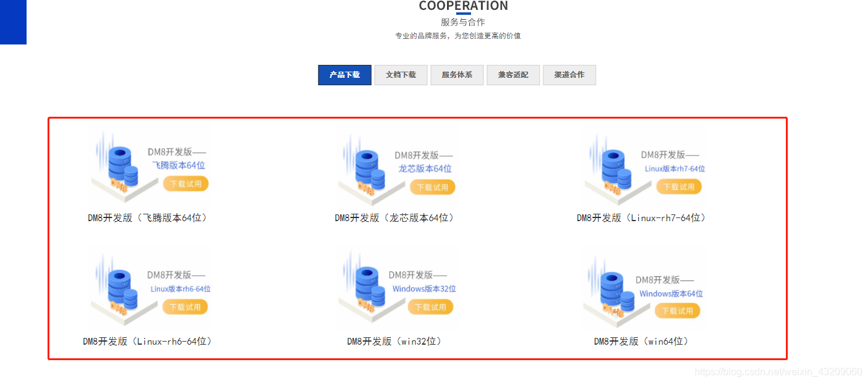Open link DM8开发版（飞腾版本64位）
The height and width of the screenshot is (383, 868).
click(149, 218)
